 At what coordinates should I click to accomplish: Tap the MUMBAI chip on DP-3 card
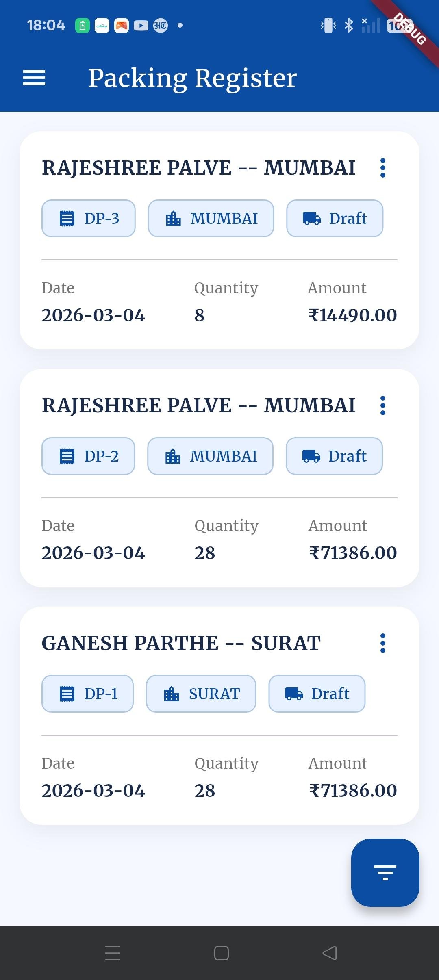(x=211, y=219)
